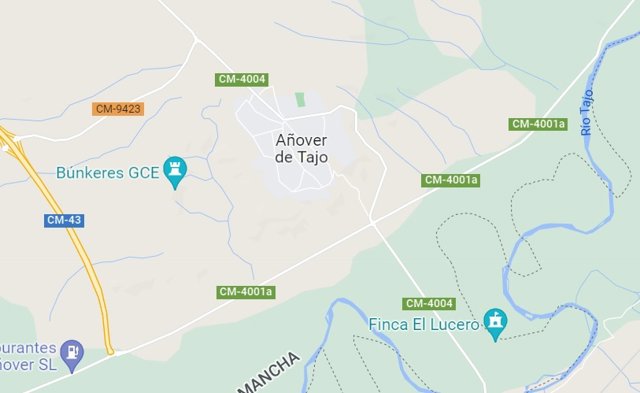Click the yellow CM-43 highway line
640x393 pixels.
(78, 244)
